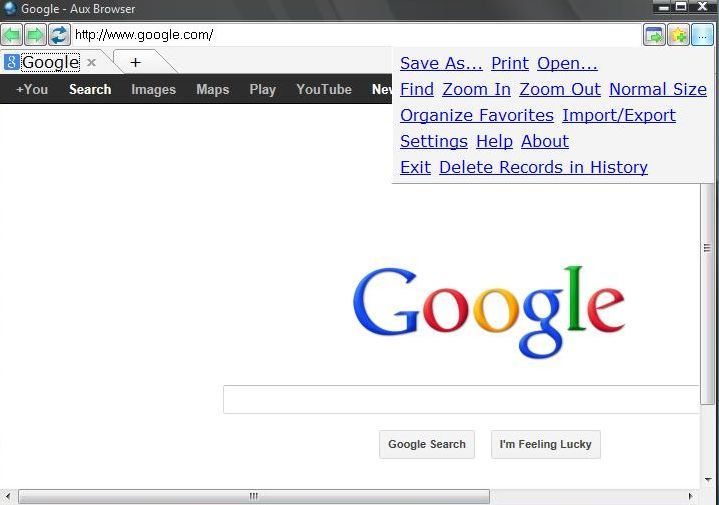The height and width of the screenshot is (505, 719).
Task: Go to Maps in Google's top bar
Action: 213,89
